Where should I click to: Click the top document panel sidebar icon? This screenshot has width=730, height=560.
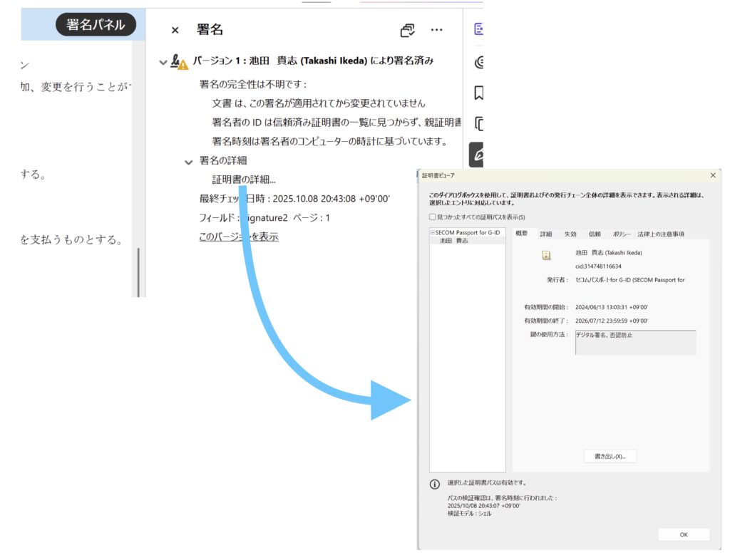(x=479, y=29)
